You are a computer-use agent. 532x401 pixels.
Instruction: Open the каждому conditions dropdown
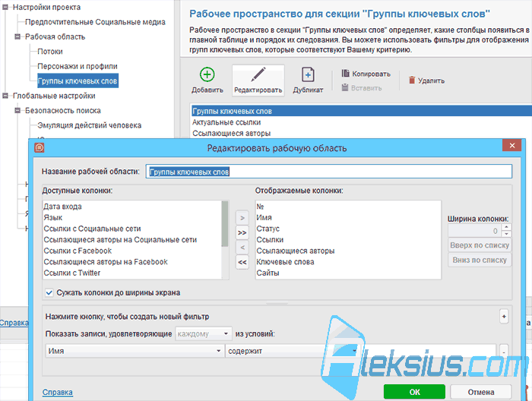(204, 334)
